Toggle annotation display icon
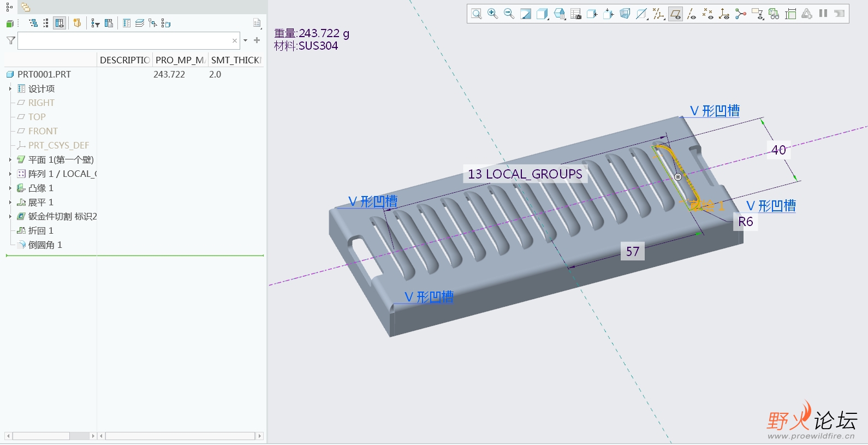868x445 pixels. point(757,14)
